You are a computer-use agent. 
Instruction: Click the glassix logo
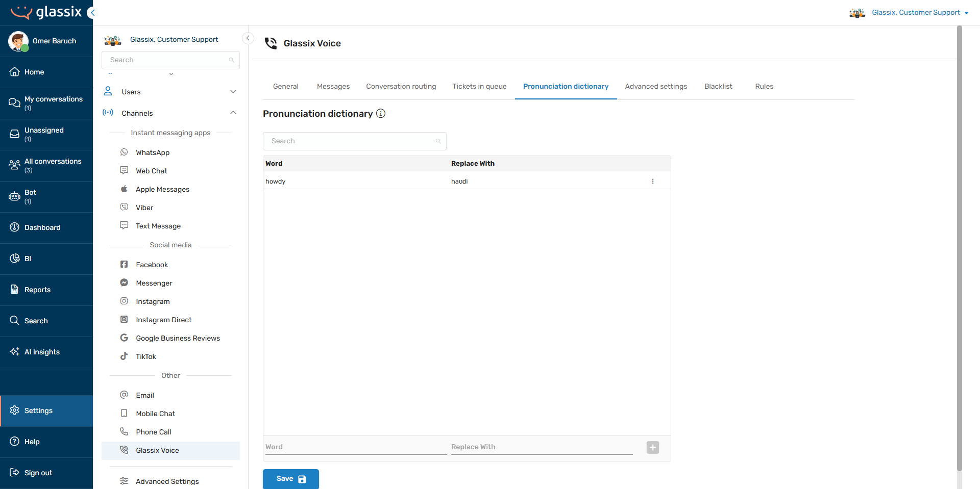coord(46,12)
